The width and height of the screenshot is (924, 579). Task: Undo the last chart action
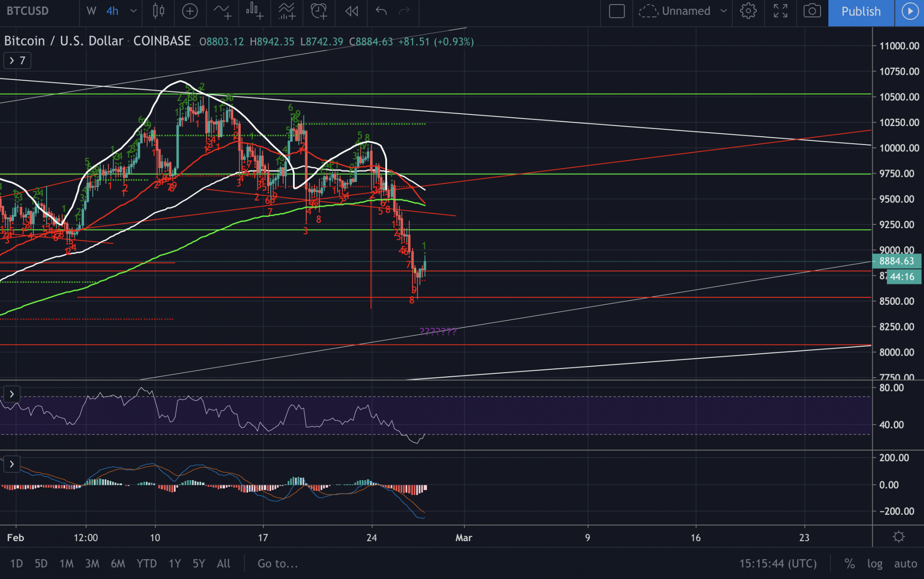(x=381, y=11)
